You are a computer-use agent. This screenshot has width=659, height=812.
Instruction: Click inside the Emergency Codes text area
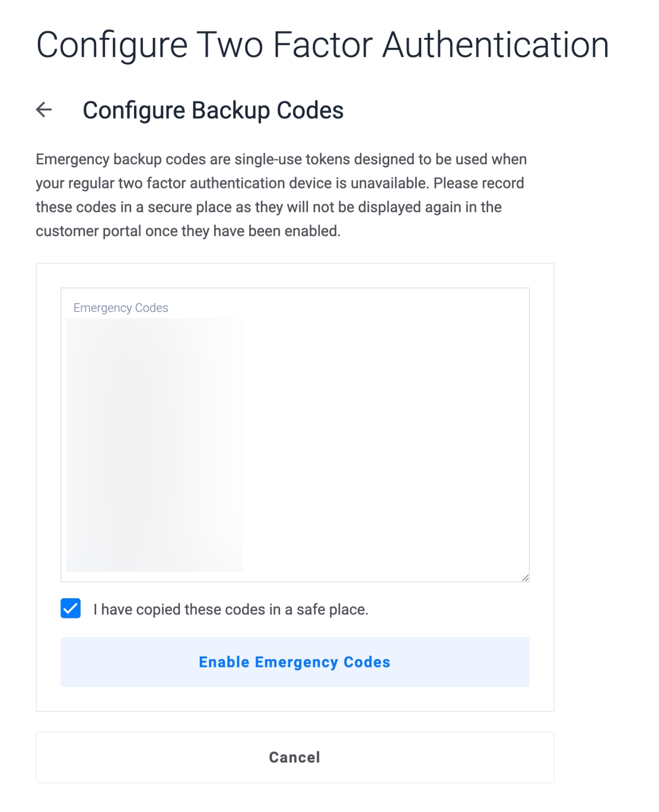384,440
